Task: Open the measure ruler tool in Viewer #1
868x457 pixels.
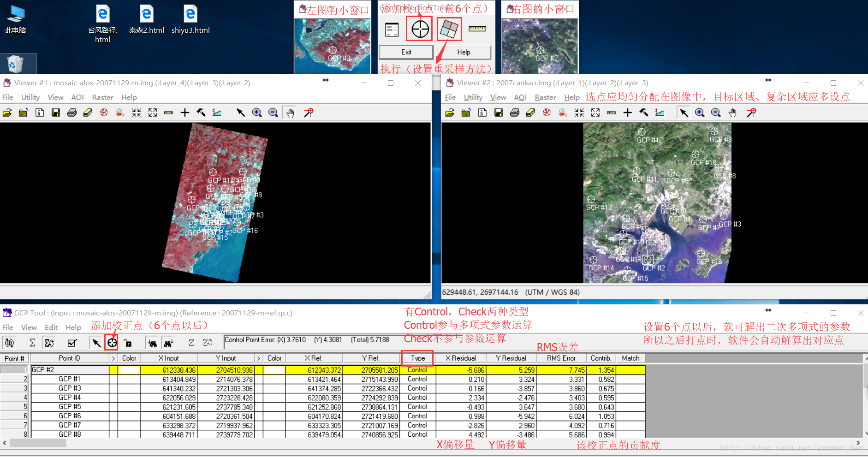Action: [168, 113]
